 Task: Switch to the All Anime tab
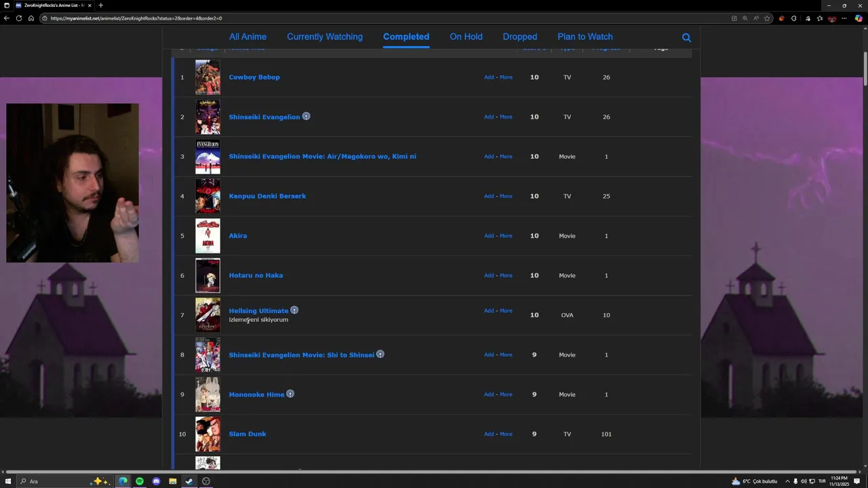[x=248, y=37]
